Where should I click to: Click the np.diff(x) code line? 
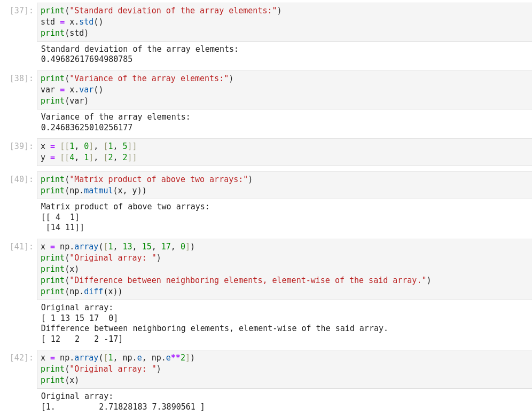81,292
